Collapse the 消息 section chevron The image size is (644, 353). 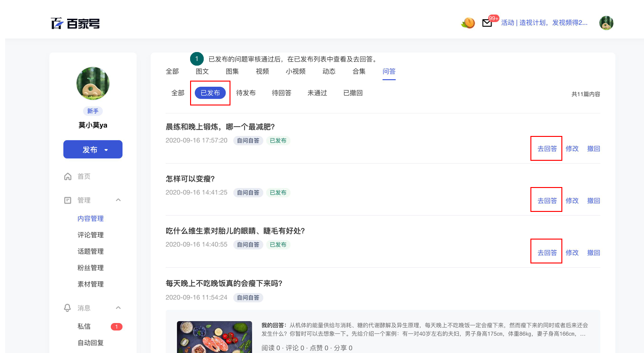click(118, 308)
